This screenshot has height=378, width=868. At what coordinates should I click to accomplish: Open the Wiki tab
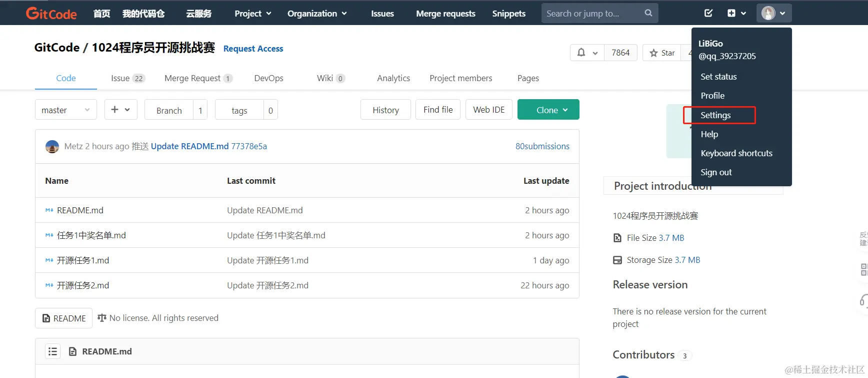tap(331, 78)
